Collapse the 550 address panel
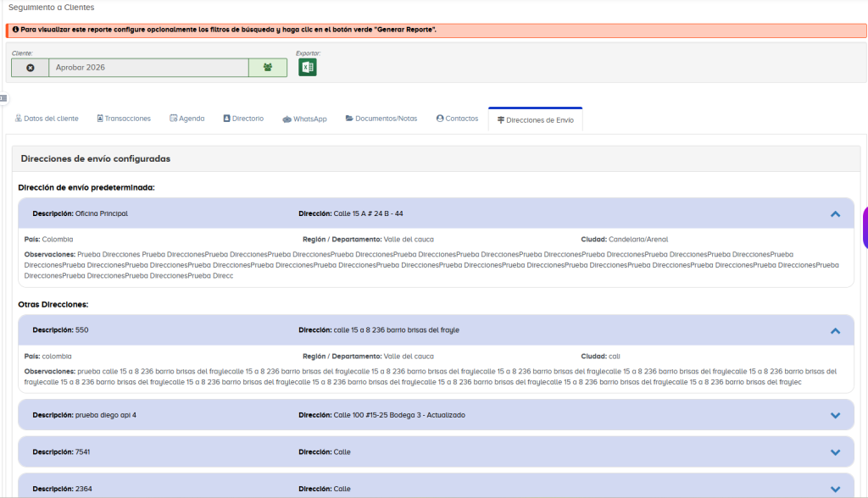868x498 pixels. [835, 331]
